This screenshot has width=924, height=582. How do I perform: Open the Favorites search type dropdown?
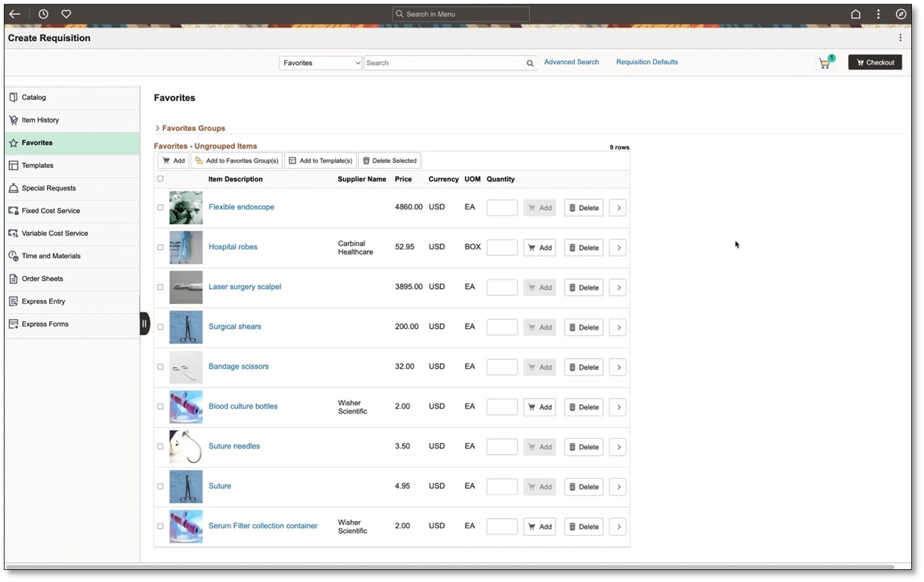[x=320, y=63]
